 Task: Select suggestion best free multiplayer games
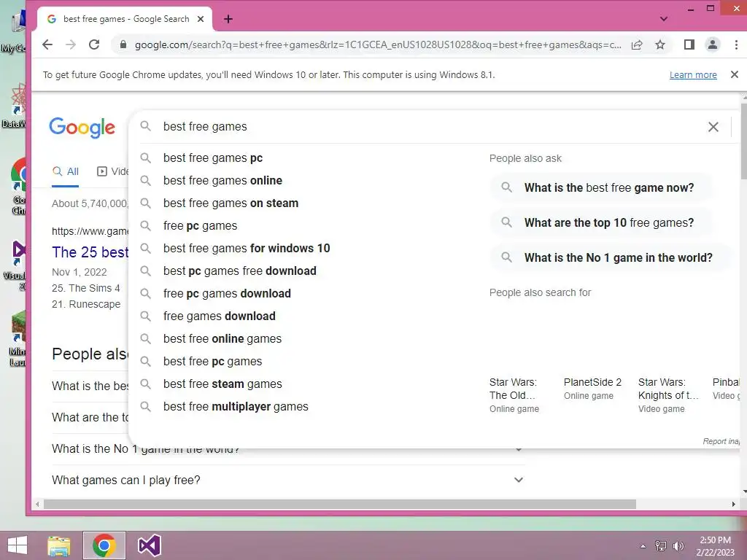pyautogui.click(x=236, y=407)
